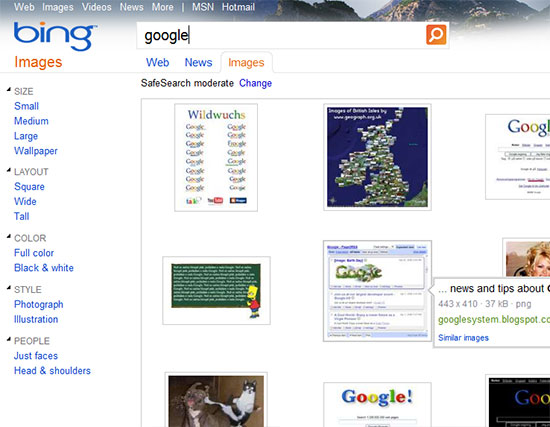Filter images by Medium size

click(x=31, y=121)
